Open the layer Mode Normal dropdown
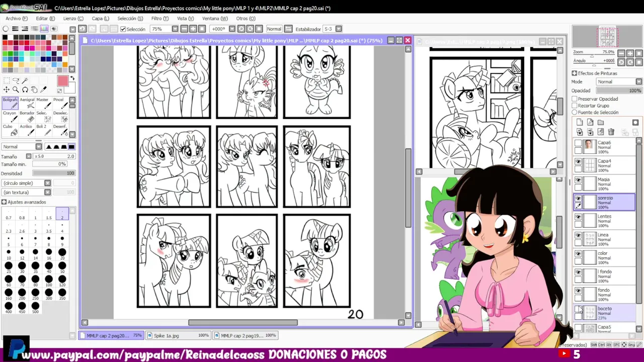Viewport: 644px width, 362px height. click(619, 82)
